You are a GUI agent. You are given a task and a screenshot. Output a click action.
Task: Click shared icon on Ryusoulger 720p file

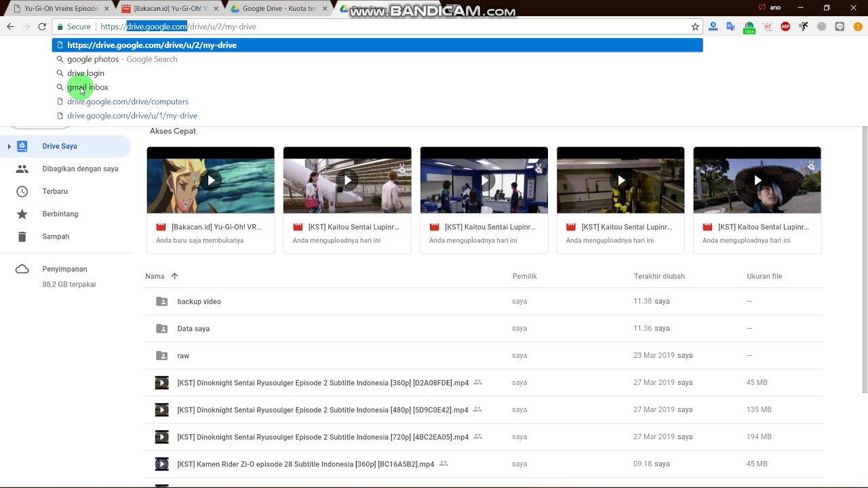coord(477,436)
